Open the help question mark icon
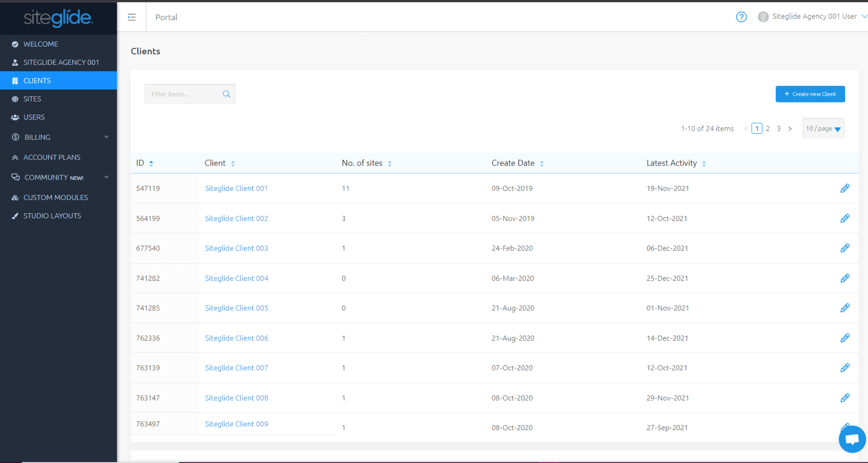 pos(741,17)
